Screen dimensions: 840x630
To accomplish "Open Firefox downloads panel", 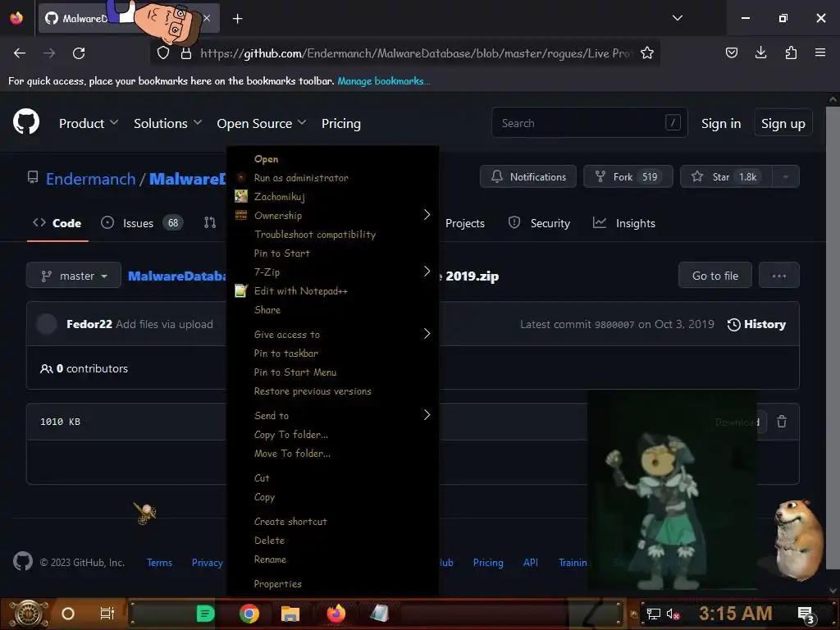I will pyautogui.click(x=760, y=52).
